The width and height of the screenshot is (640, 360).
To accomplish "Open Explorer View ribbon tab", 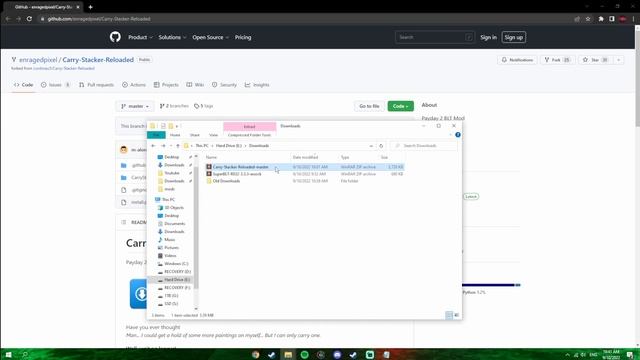I will click(x=213, y=135).
